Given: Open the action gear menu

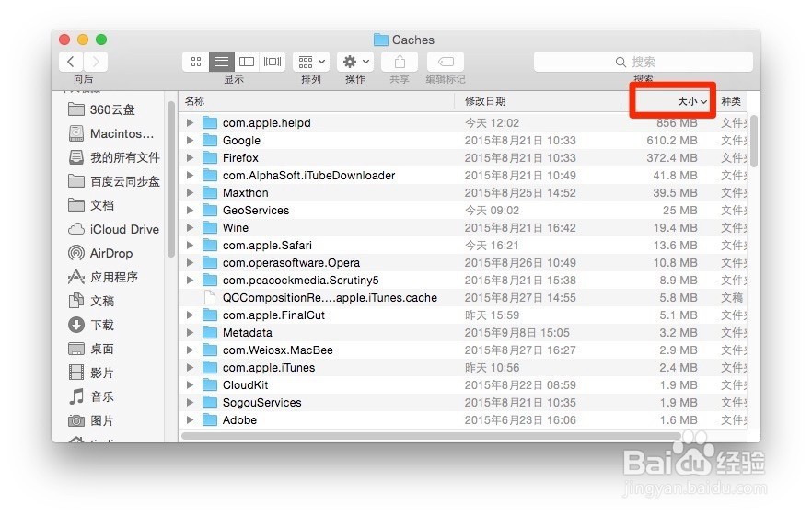Looking at the screenshot, I should tap(355, 62).
